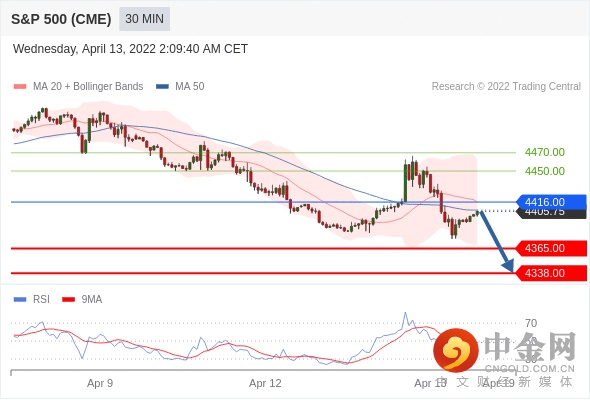The height and width of the screenshot is (400, 590).
Task: Click the CNGOLD.COM.CN watermark text
Action: [x=529, y=369]
